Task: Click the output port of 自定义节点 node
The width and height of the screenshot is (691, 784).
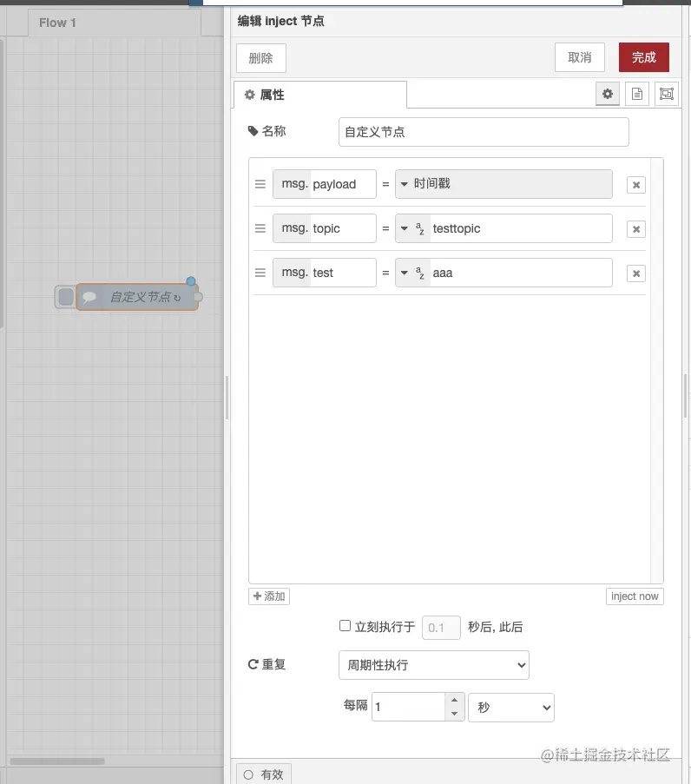Action: pos(198,297)
